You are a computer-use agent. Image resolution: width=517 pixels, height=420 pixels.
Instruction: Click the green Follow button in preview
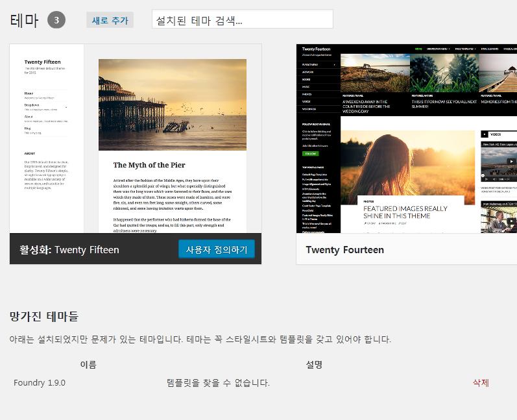[309, 153]
